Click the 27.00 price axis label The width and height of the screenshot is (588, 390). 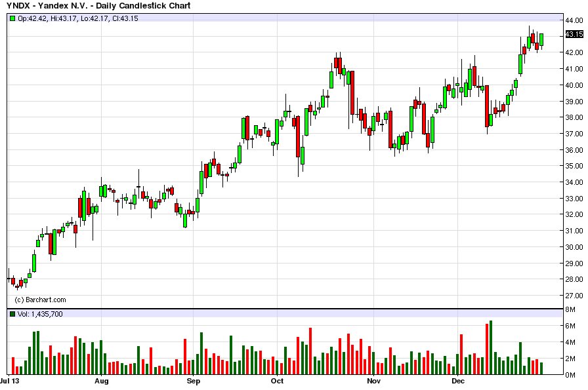click(x=574, y=296)
